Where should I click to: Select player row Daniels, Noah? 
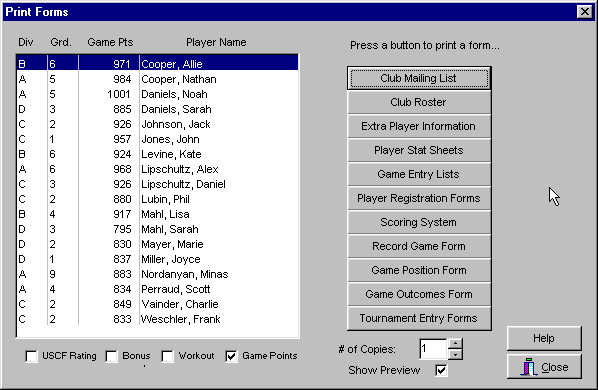(157, 94)
